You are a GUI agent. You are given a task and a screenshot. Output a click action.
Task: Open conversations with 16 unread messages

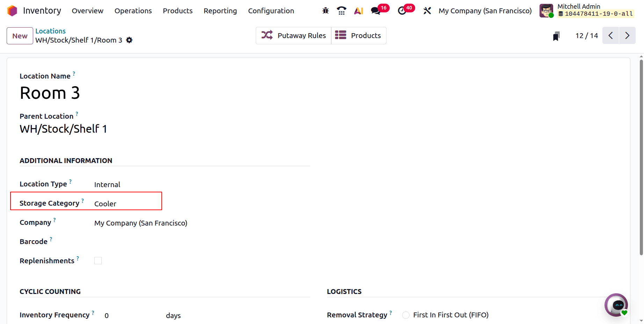[376, 11]
